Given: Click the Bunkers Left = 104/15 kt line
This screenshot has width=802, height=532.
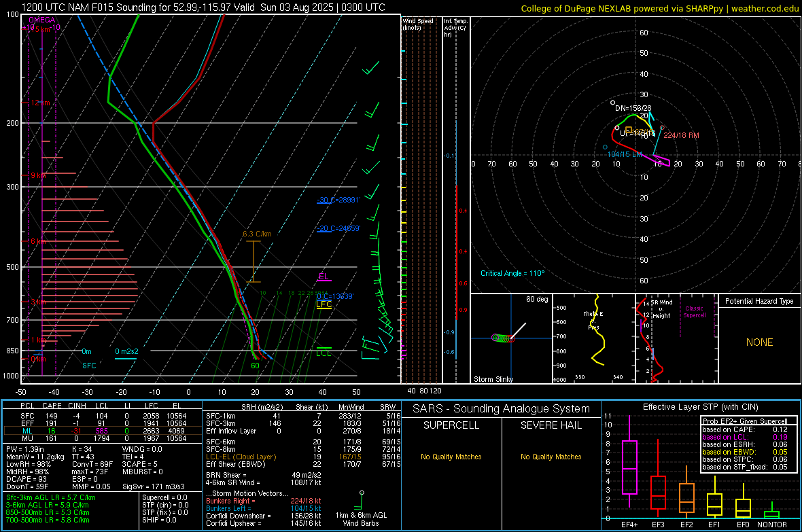Looking at the screenshot, I should [264, 508].
